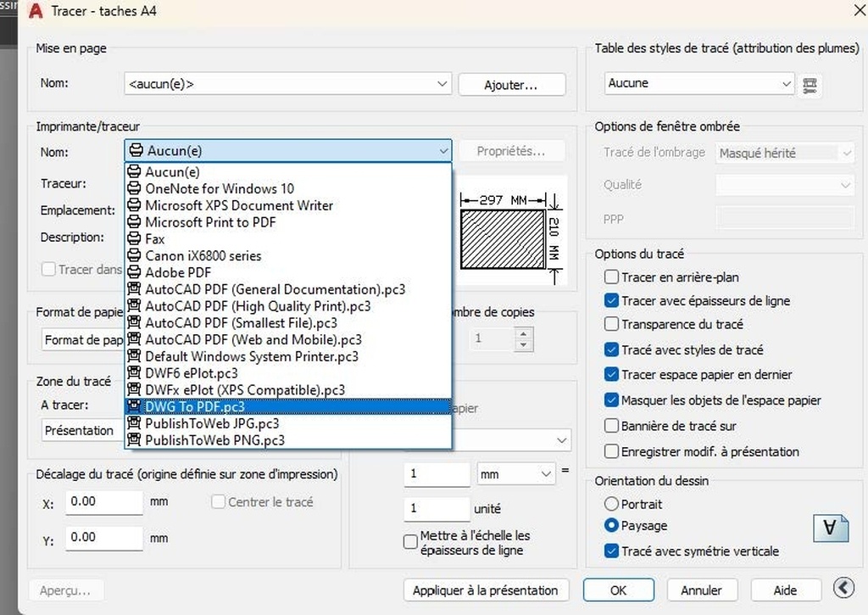Choose Microsoft Print to PDF printer
Viewport: 868px width, 615px height.
click(288, 222)
